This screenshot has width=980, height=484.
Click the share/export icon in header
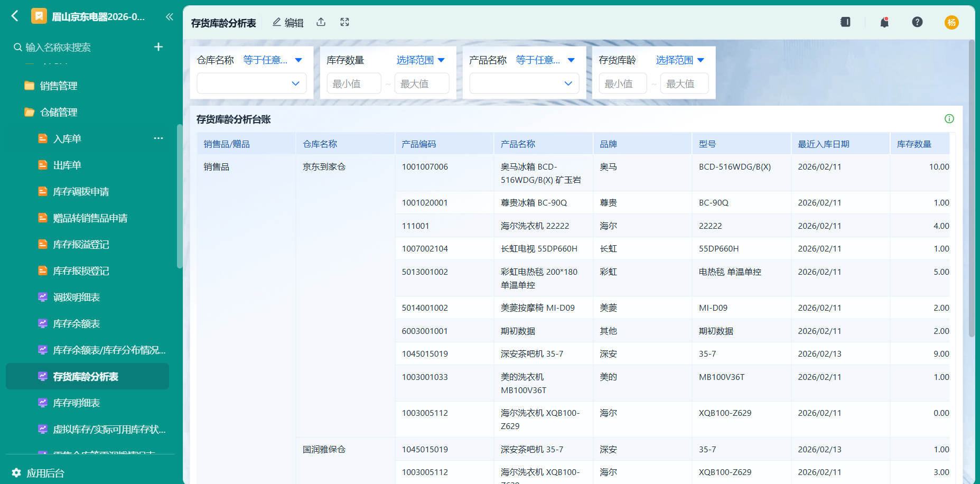321,22
